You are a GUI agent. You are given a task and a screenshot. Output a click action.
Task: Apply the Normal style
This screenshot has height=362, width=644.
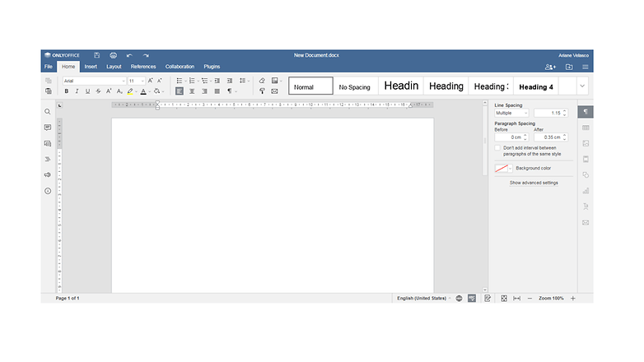pos(310,86)
